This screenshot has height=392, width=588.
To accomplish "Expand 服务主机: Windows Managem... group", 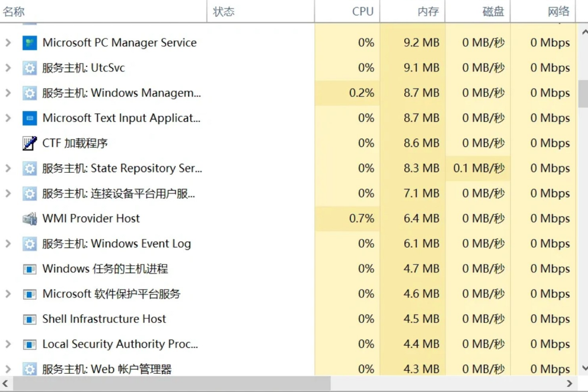I will (8, 93).
